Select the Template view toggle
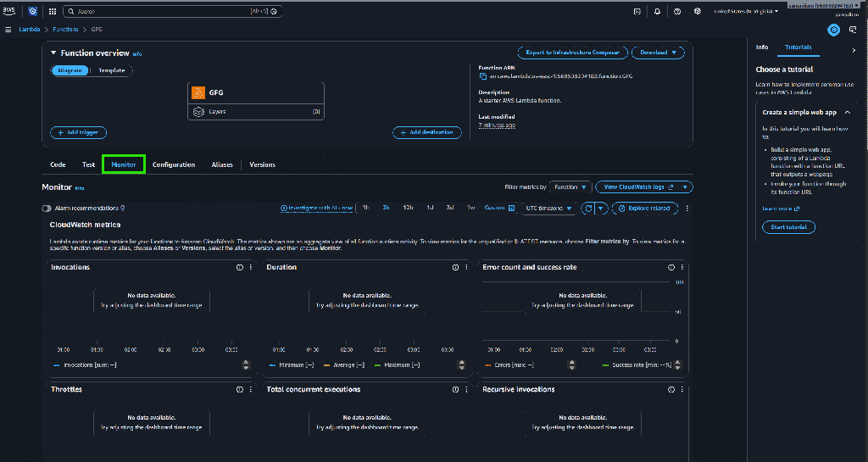 111,70
